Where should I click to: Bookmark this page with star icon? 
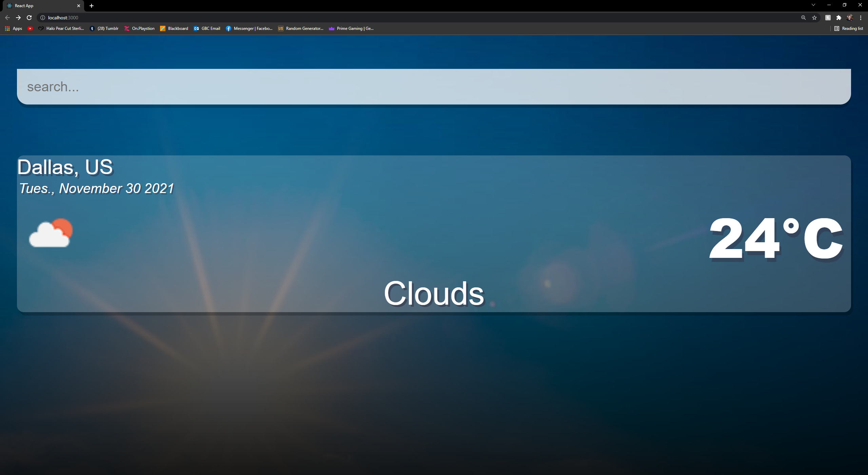(x=814, y=18)
